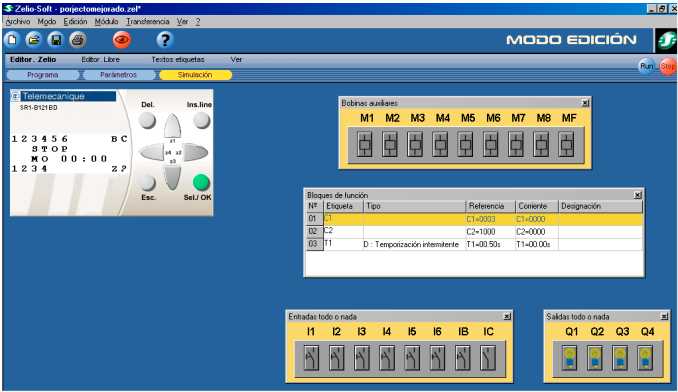Image resolution: width=678 pixels, height=392 pixels.
Task: Toggle output Q2 lamp
Action: pos(595,358)
